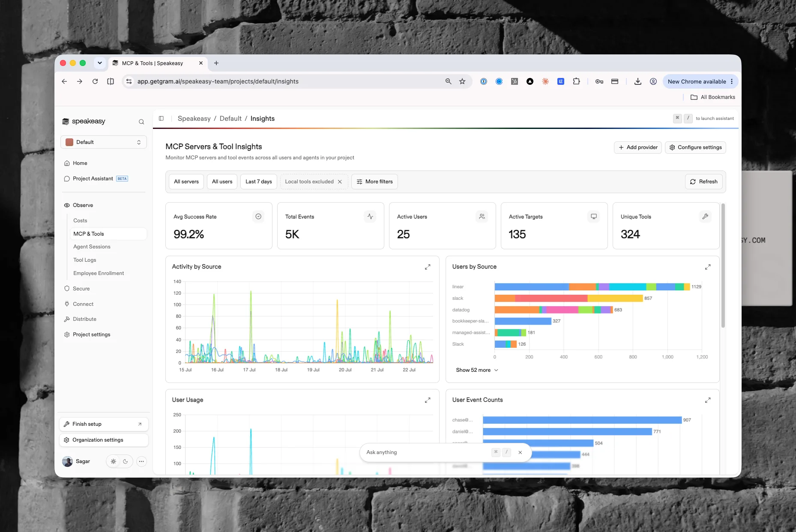796x532 pixels.
Task: Open the All servers filter dropdown
Action: click(x=186, y=182)
